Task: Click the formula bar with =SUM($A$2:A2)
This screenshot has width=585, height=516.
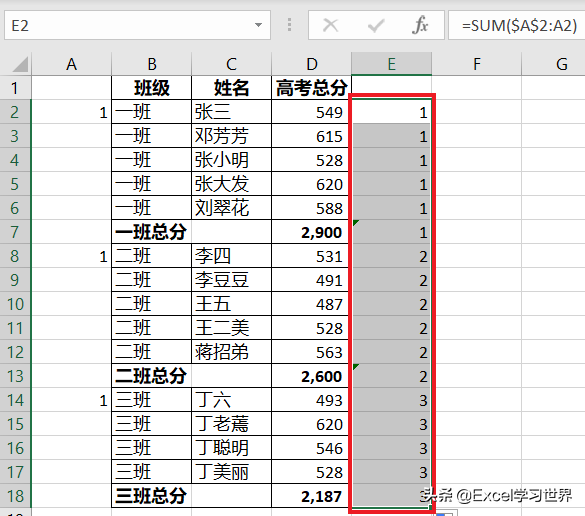Action: [517, 25]
